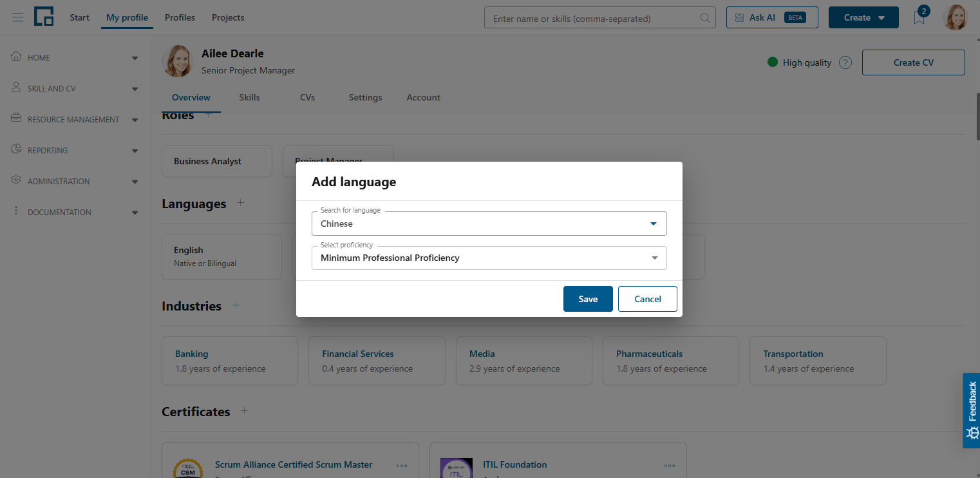
Task: Open the Search for language dropdown
Action: tap(489, 224)
